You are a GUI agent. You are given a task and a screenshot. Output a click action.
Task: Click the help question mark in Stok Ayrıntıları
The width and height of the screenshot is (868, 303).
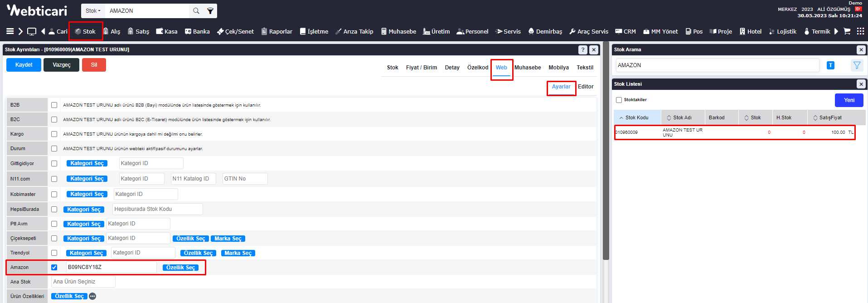pos(583,50)
